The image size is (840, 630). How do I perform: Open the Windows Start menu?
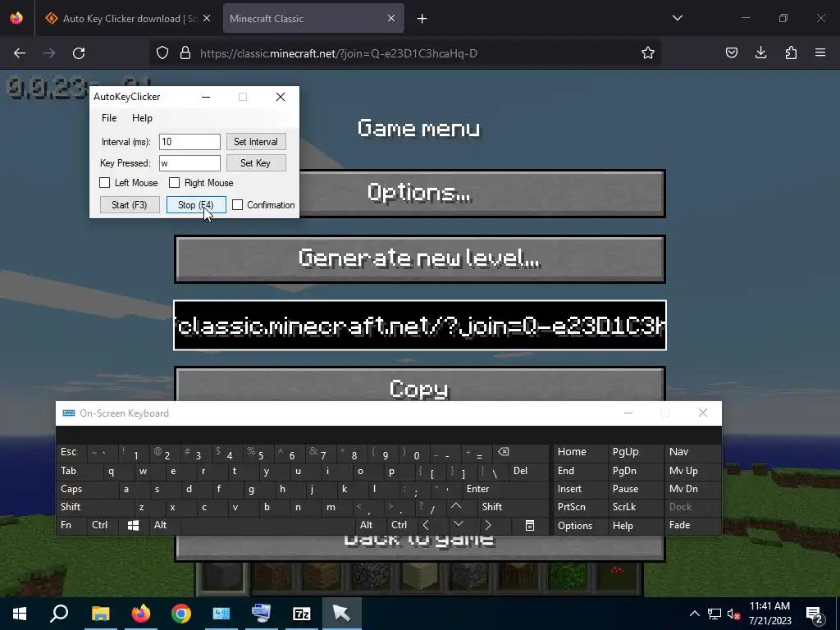pyautogui.click(x=20, y=614)
